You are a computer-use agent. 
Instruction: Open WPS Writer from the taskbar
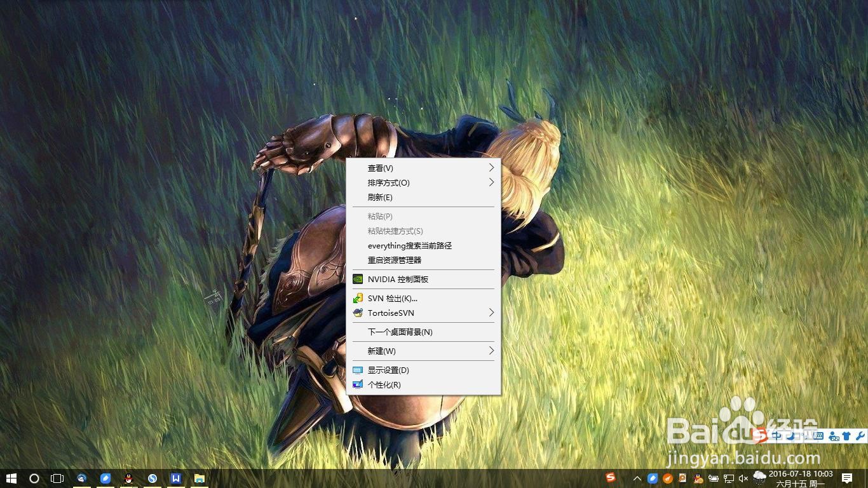tap(176, 478)
